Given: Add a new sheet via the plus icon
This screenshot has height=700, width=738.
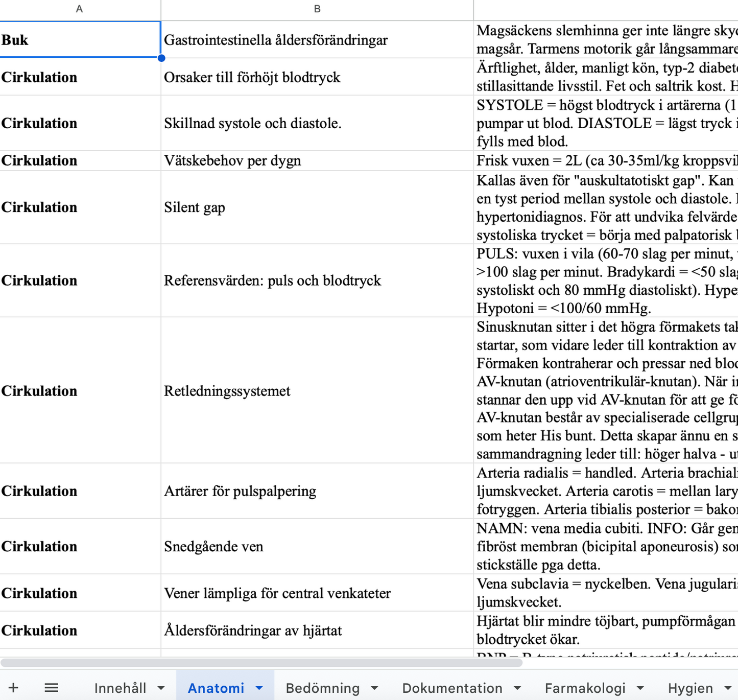Looking at the screenshot, I should tap(14, 687).
